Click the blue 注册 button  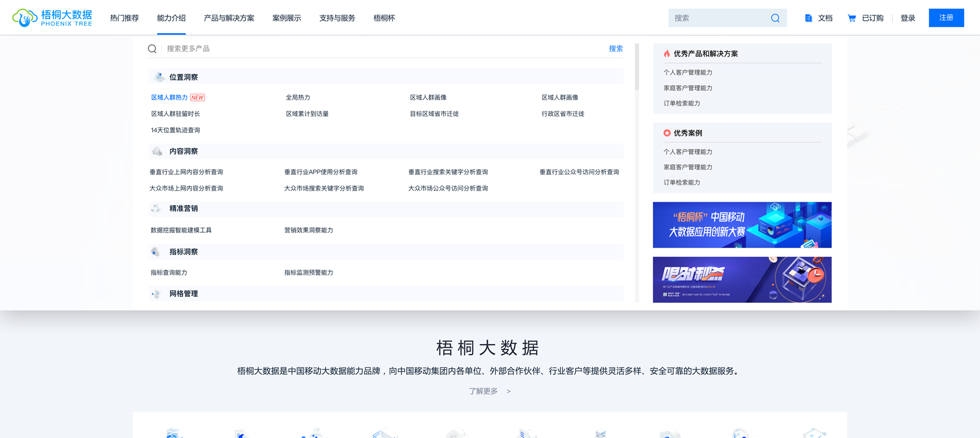946,18
